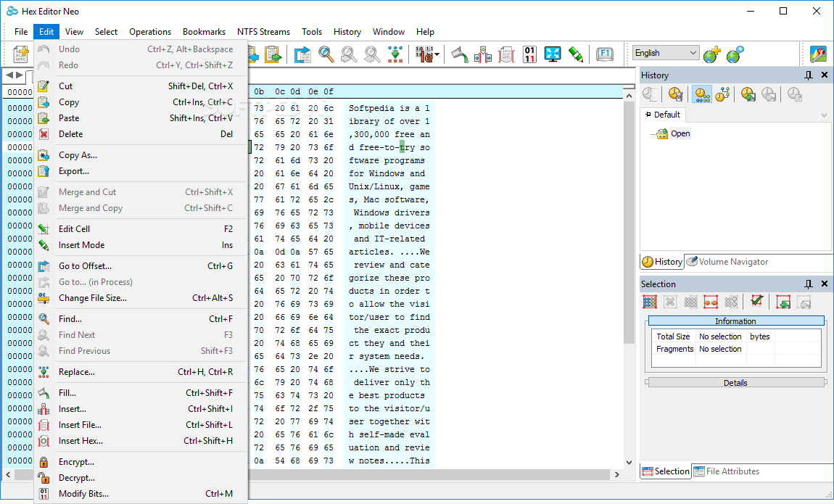Click horizontal scroll right arrow below hex view
834x504 pixels.
coord(617,475)
